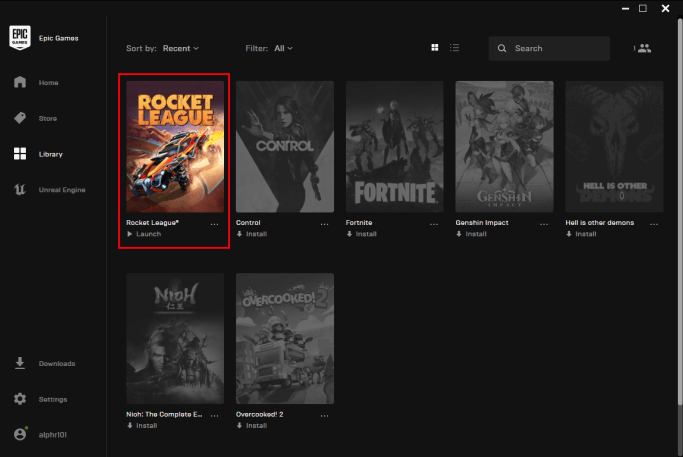The height and width of the screenshot is (457, 683).
Task: Open Unreal Engine menu item
Action: point(62,190)
